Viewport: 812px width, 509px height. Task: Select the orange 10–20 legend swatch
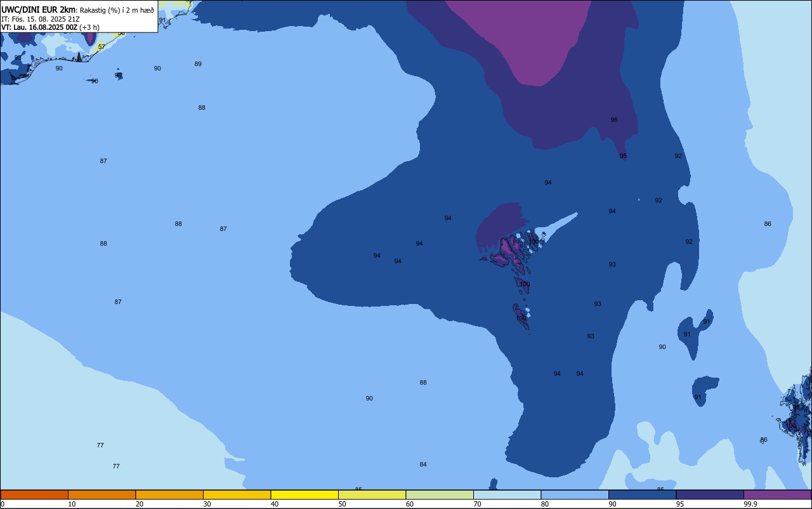[x=101, y=494]
